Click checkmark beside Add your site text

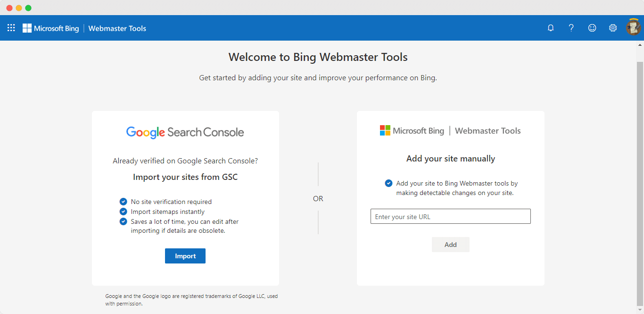[x=388, y=183]
